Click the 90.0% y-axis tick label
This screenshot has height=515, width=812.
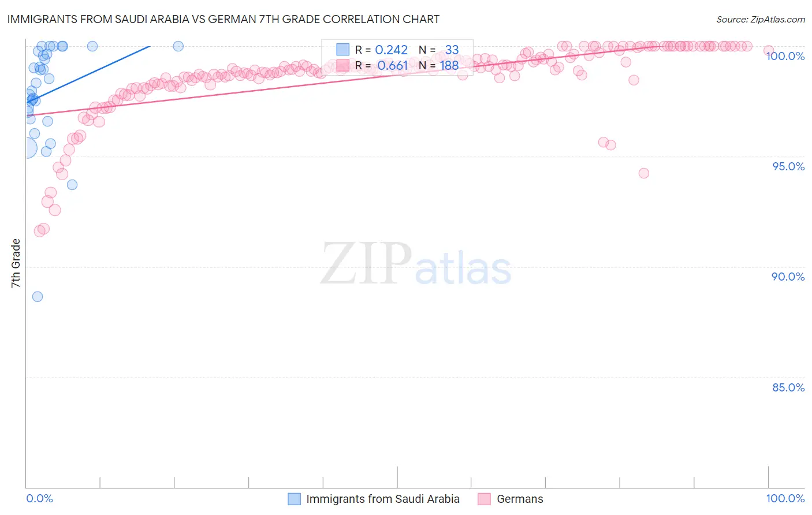pos(788,277)
